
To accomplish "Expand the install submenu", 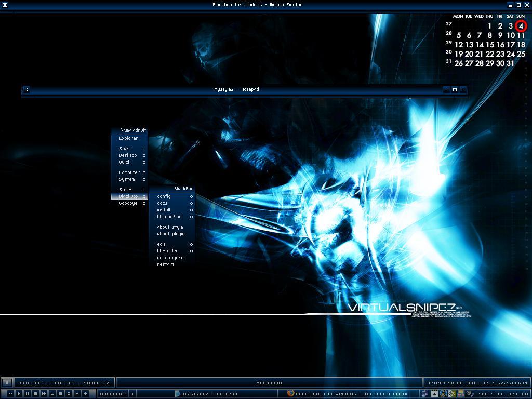I will pos(172,210).
